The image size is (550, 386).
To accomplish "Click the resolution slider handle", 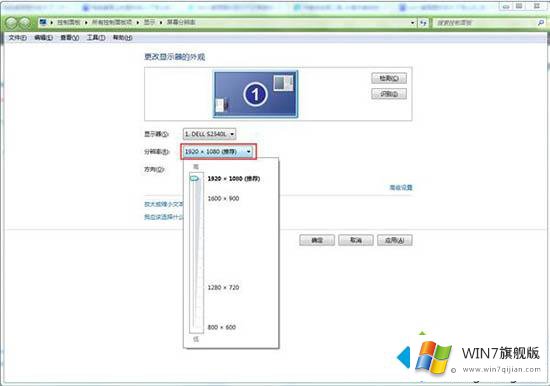I will pyautogui.click(x=194, y=179).
